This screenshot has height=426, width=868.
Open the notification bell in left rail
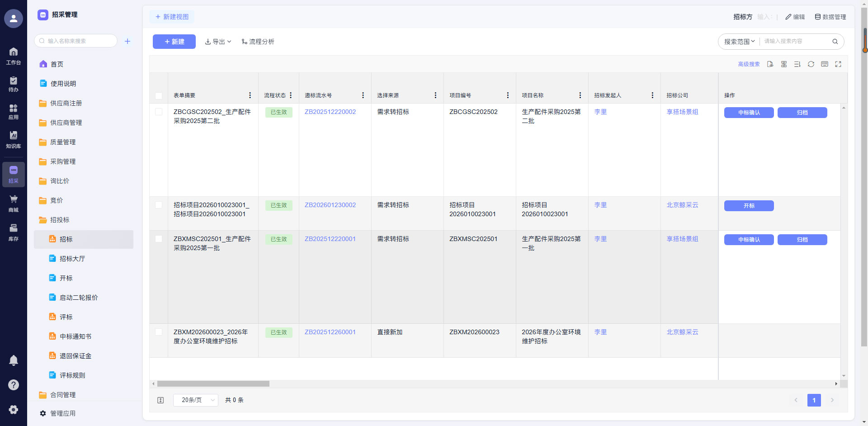pyautogui.click(x=14, y=360)
